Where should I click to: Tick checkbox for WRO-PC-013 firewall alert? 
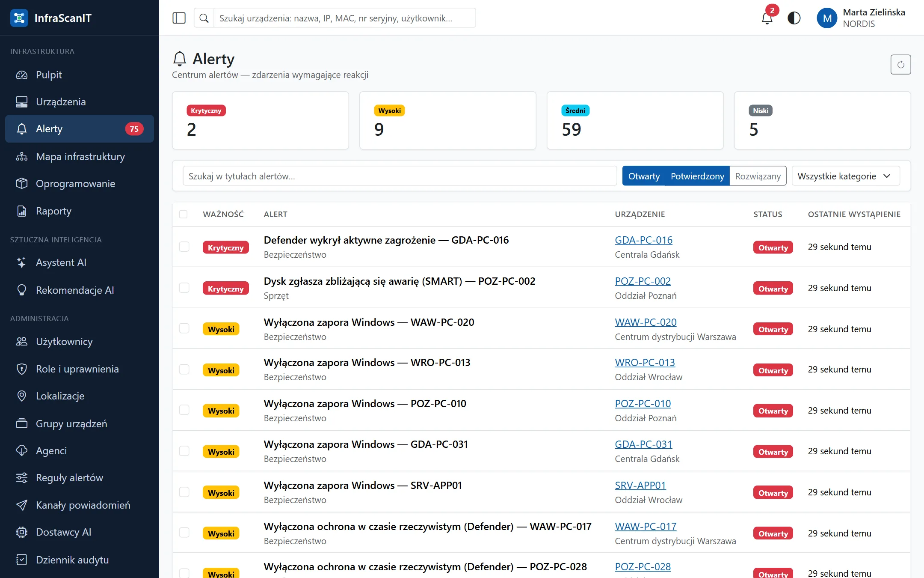184,369
